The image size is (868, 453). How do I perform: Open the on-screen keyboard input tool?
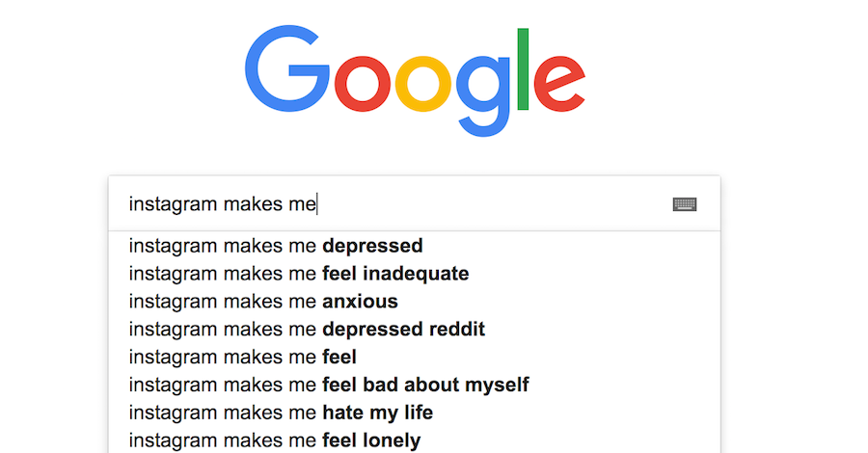[x=684, y=204]
